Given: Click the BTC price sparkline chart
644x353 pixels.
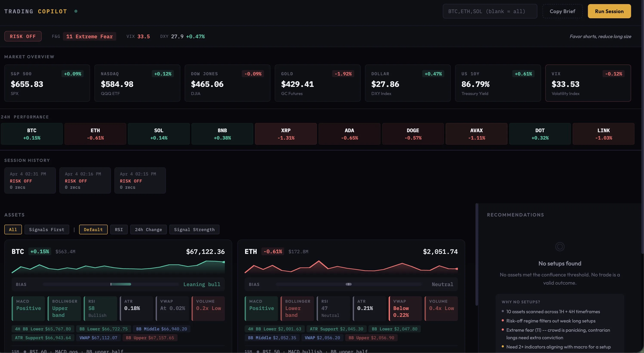Looking at the screenshot, I should click(118, 267).
